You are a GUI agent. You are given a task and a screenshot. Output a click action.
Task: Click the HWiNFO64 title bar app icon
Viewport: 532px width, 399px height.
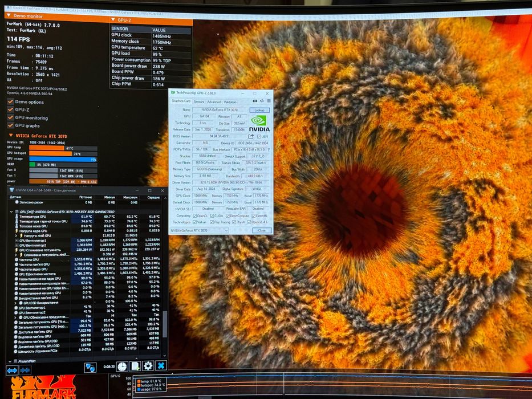[12, 190]
